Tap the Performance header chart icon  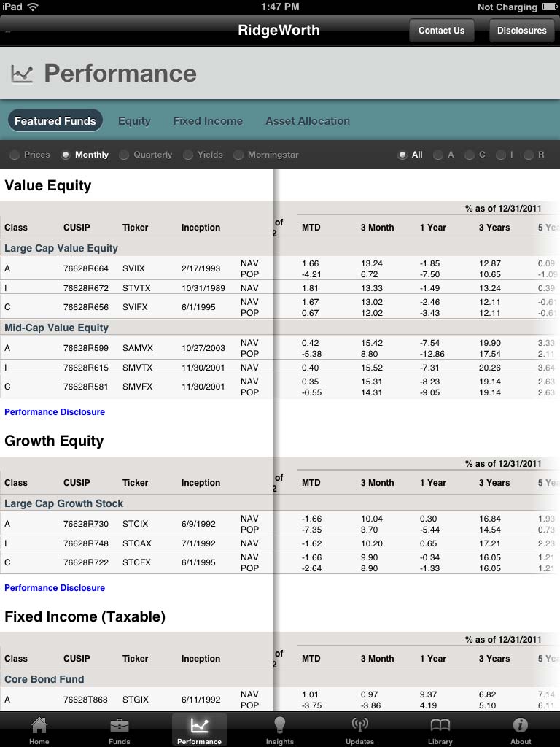[x=22, y=74]
